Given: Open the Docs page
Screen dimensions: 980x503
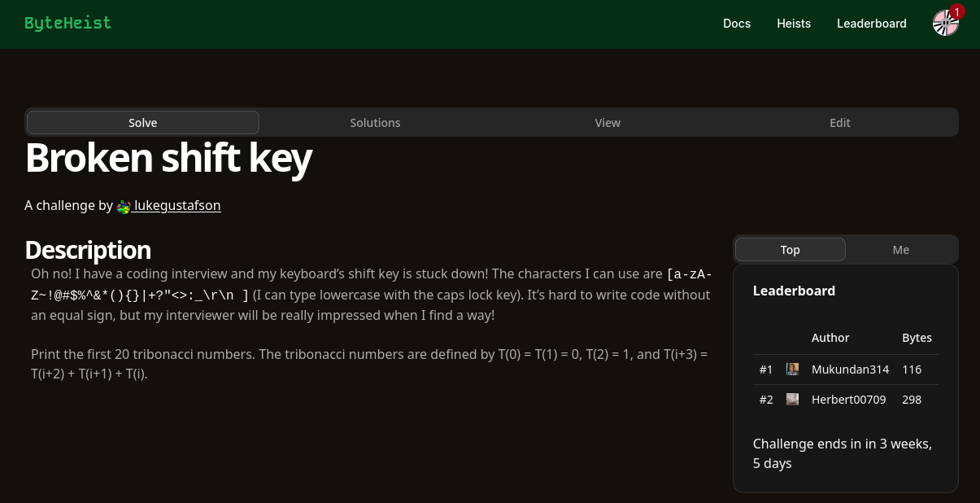Looking at the screenshot, I should (x=737, y=24).
